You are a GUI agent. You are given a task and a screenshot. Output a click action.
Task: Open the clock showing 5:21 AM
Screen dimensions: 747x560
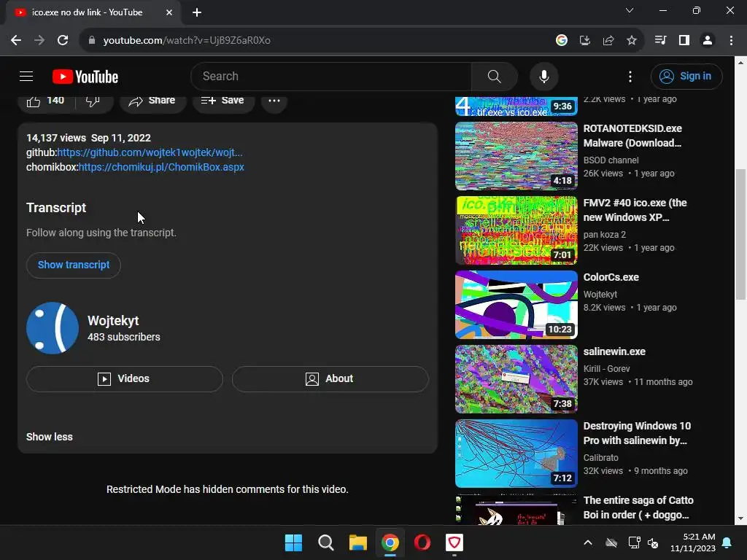point(693,542)
